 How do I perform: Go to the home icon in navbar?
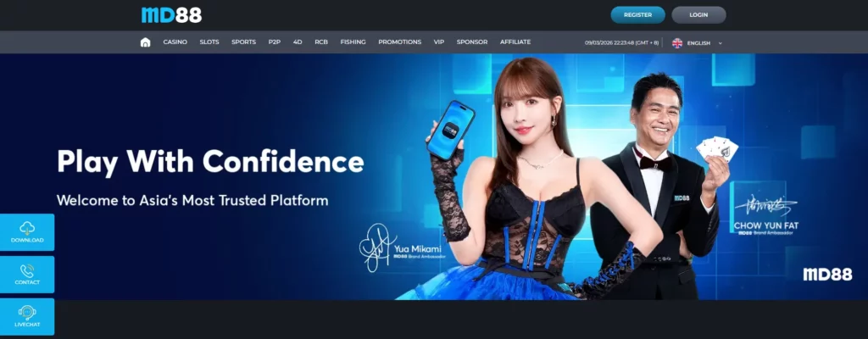pos(146,42)
